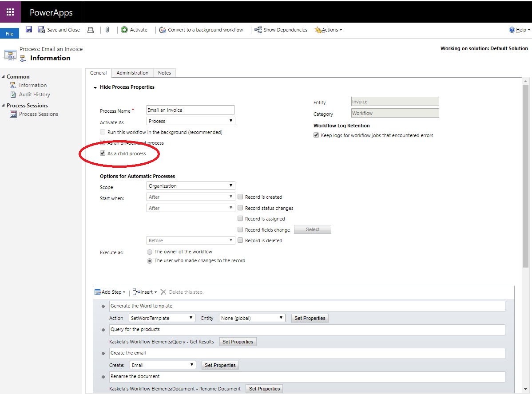Open the File menu
The height and width of the screenshot is (394, 532).
pyautogui.click(x=9, y=34)
